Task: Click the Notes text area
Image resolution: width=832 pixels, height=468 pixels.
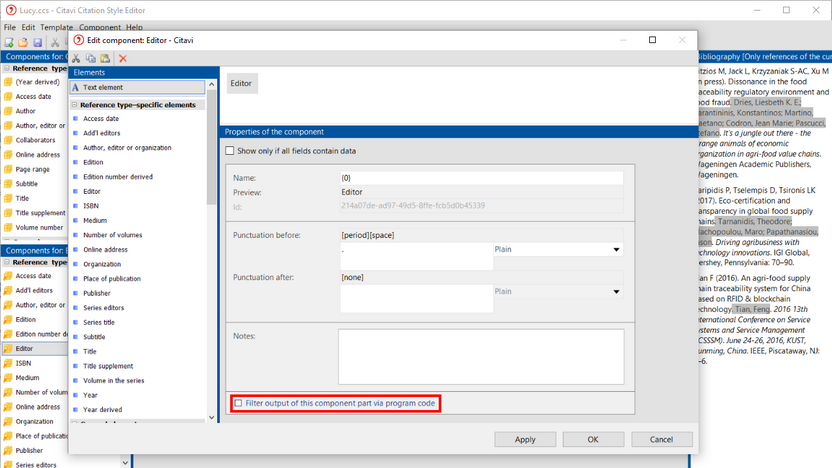Action: (481, 357)
